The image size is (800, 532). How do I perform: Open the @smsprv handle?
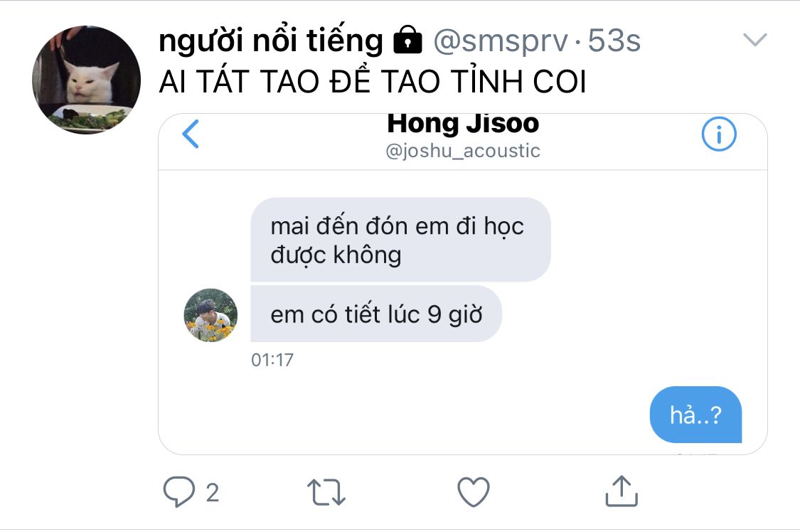click(x=500, y=41)
